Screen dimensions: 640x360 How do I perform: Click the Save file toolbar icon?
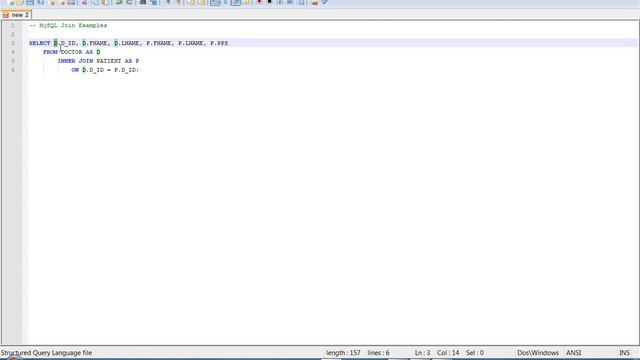pyautogui.click(x=30, y=2)
